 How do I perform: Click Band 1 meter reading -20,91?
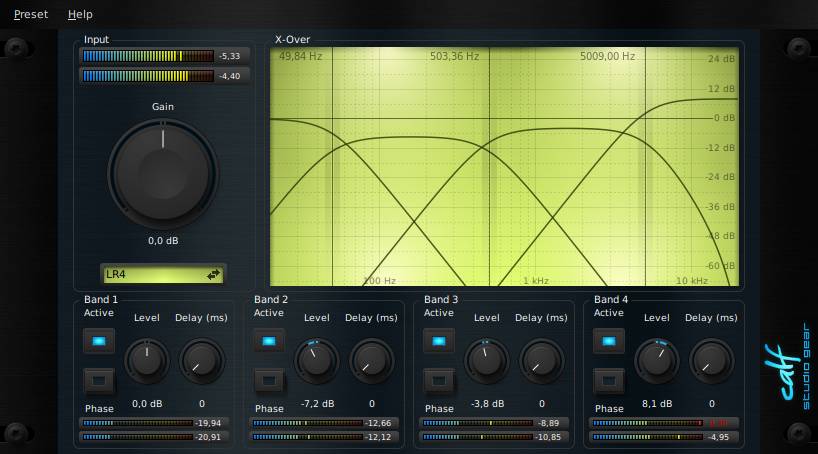(x=208, y=437)
